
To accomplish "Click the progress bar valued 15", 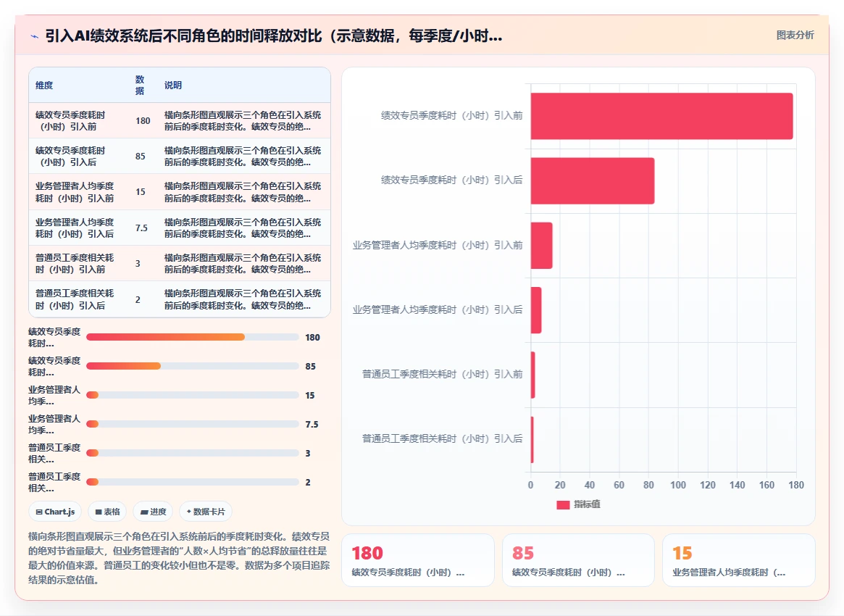I will coord(192,395).
